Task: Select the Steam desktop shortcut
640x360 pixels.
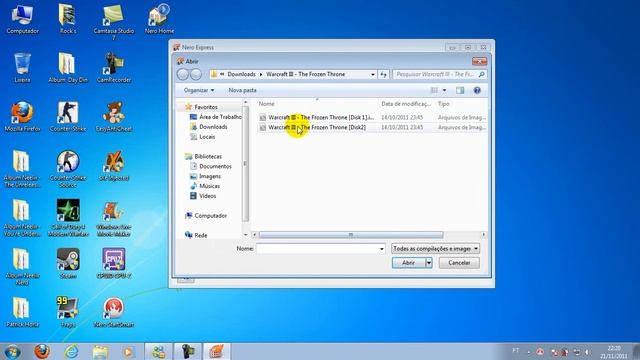Action: [x=68, y=264]
